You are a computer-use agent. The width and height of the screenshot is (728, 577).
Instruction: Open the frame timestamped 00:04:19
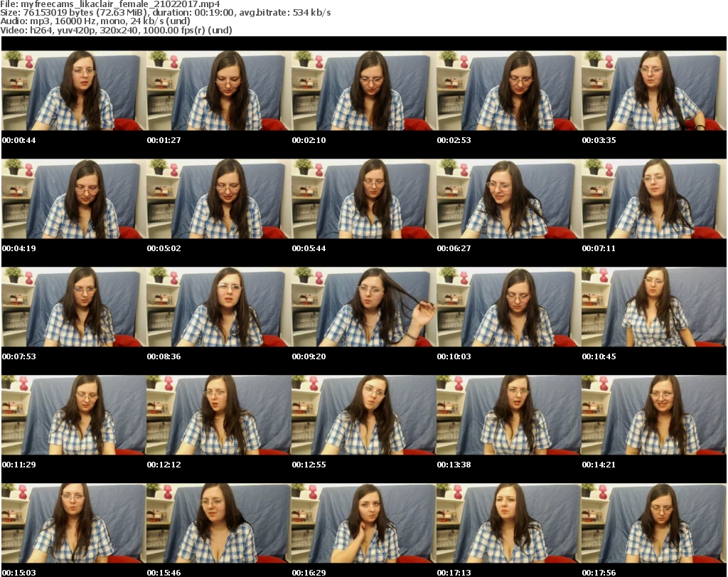73,198
